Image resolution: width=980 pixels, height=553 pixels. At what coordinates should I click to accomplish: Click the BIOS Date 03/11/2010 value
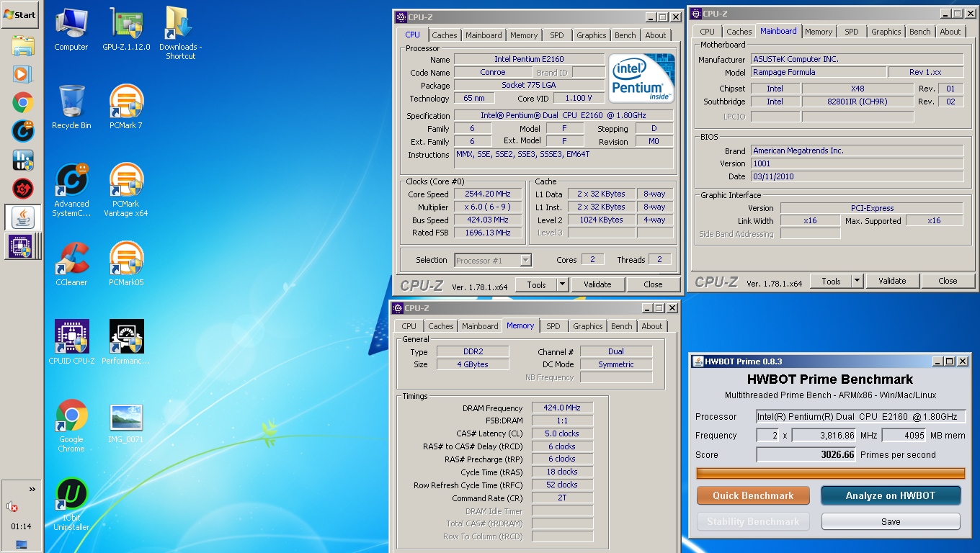(857, 176)
